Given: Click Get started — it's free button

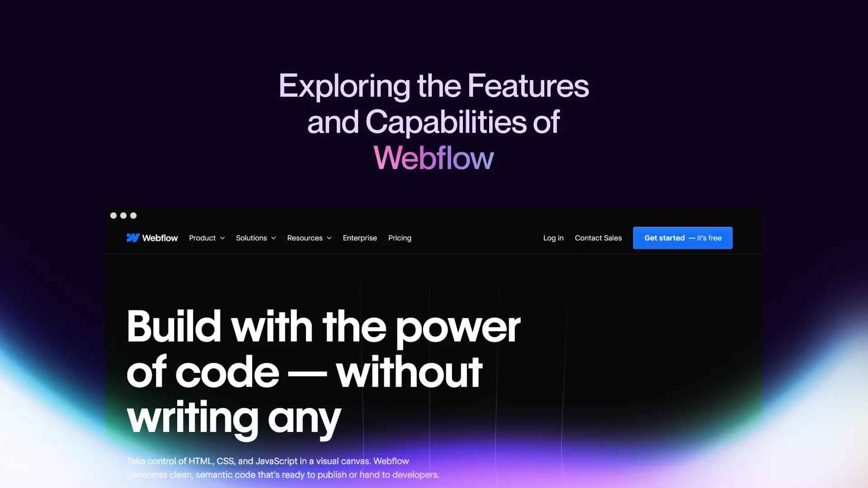Looking at the screenshot, I should 683,238.
